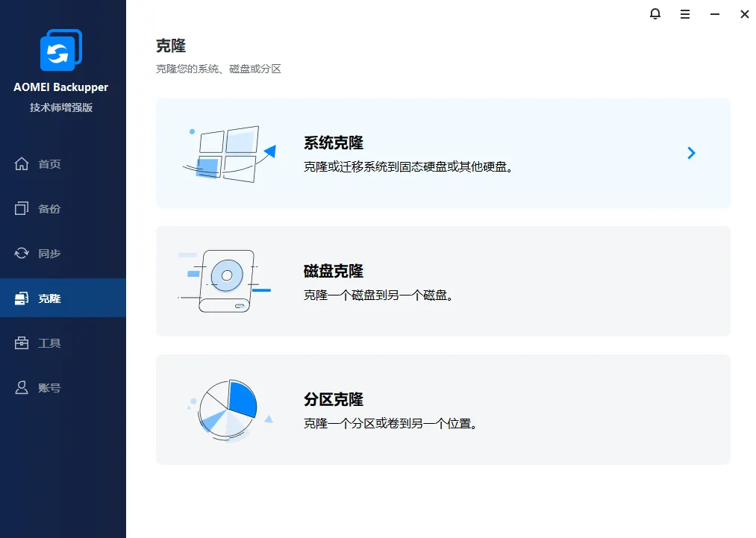Open the 备份 backup icon
The height and width of the screenshot is (538, 756).
[x=21, y=208]
